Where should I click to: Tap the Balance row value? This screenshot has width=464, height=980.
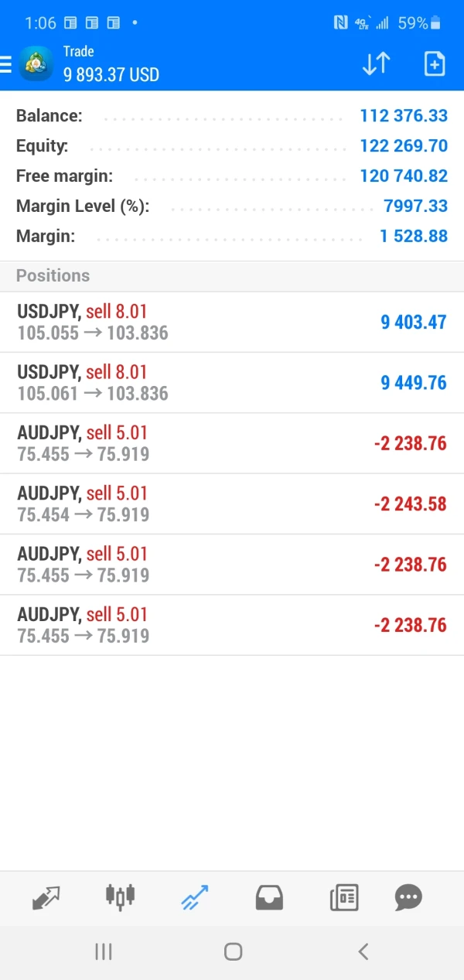pyautogui.click(x=403, y=116)
